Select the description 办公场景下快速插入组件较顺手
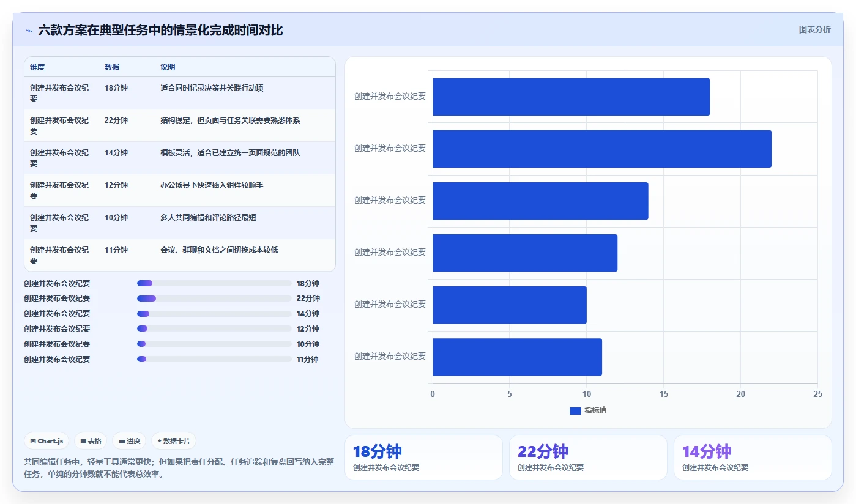 click(x=212, y=185)
